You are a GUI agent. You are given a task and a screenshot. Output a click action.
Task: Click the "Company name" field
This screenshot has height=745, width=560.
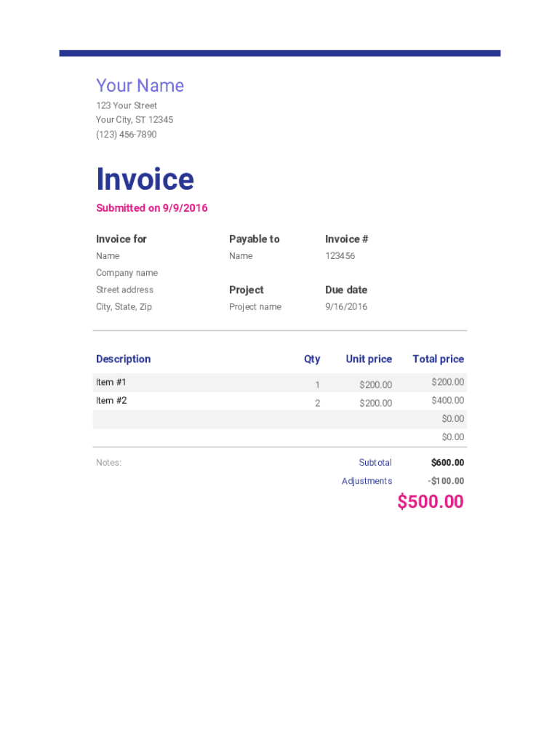[x=127, y=273]
